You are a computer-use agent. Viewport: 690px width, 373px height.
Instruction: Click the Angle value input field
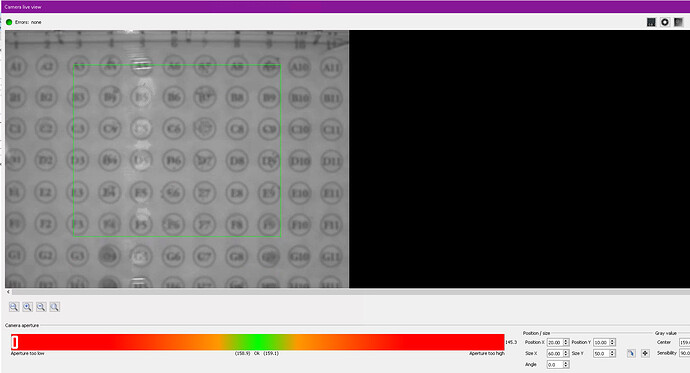point(555,365)
